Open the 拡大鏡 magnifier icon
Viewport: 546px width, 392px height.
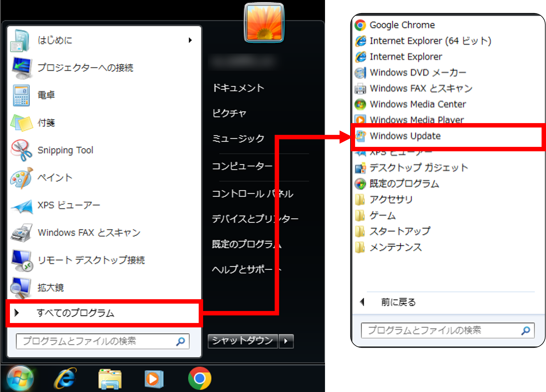click(x=21, y=288)
